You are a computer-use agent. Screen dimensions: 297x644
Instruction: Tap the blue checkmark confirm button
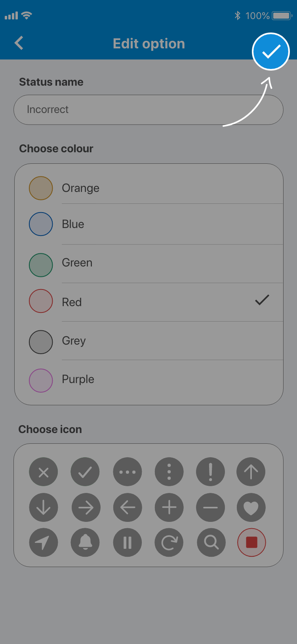271,52
